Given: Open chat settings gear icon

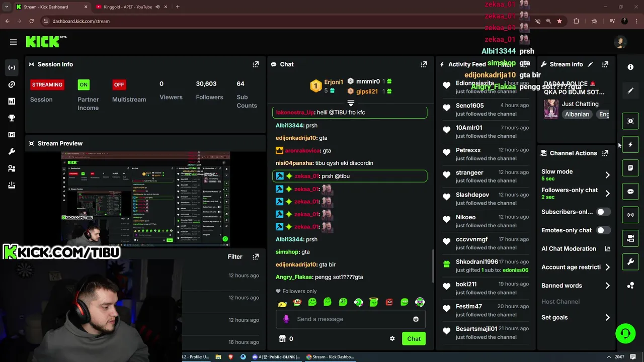Looking at the screenshot, I should [392, 339].
